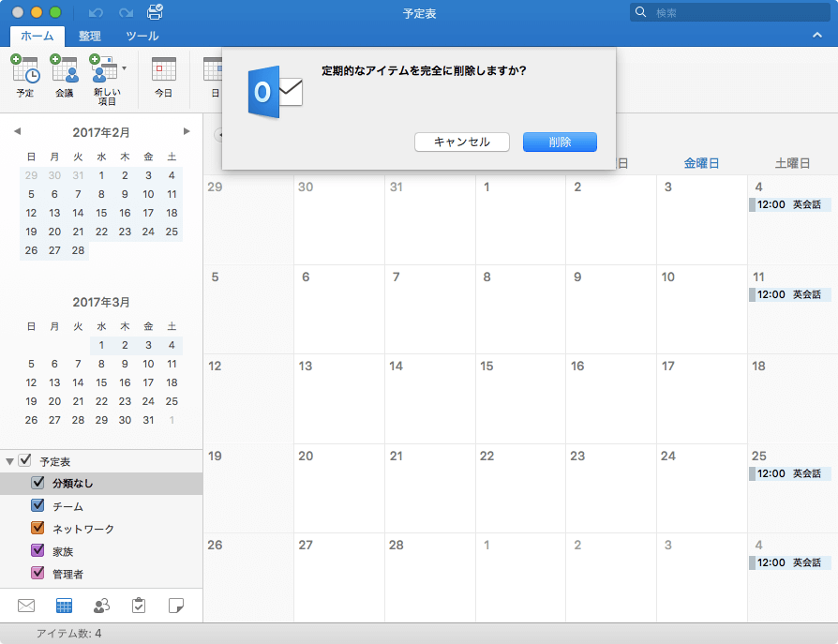The width and height of the screenshot is (838, 644).
Task: Disable the ネットワーク category checkbox
Action: [x=36, y=529]
